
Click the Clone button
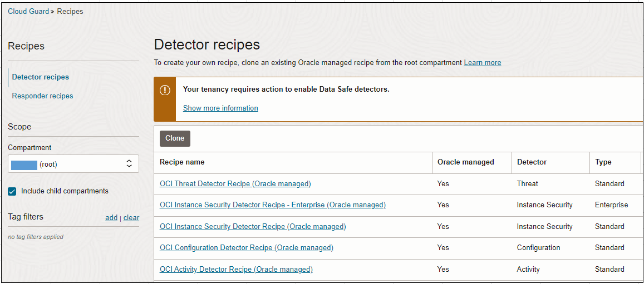[175, 138]
